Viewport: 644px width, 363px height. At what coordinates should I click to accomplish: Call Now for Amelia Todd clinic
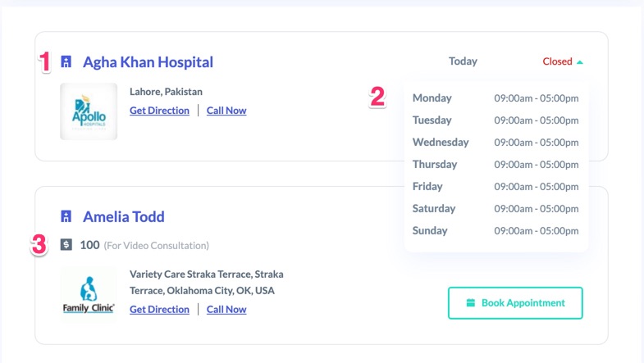point(226,309)
